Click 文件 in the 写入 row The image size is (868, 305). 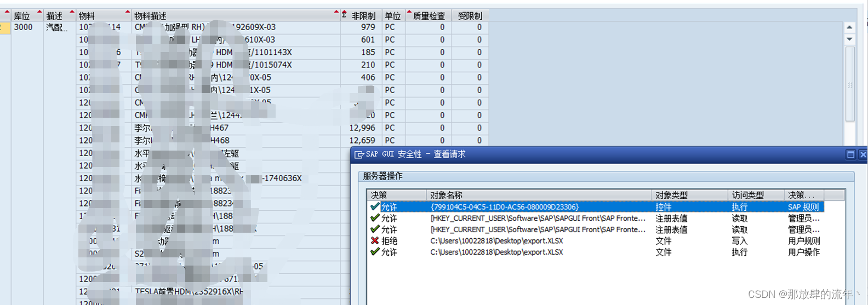click(x=664, y=241)
